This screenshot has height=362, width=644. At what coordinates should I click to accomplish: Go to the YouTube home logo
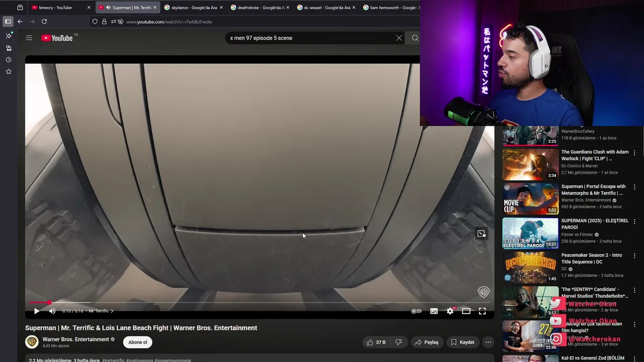tap(57, 38)
